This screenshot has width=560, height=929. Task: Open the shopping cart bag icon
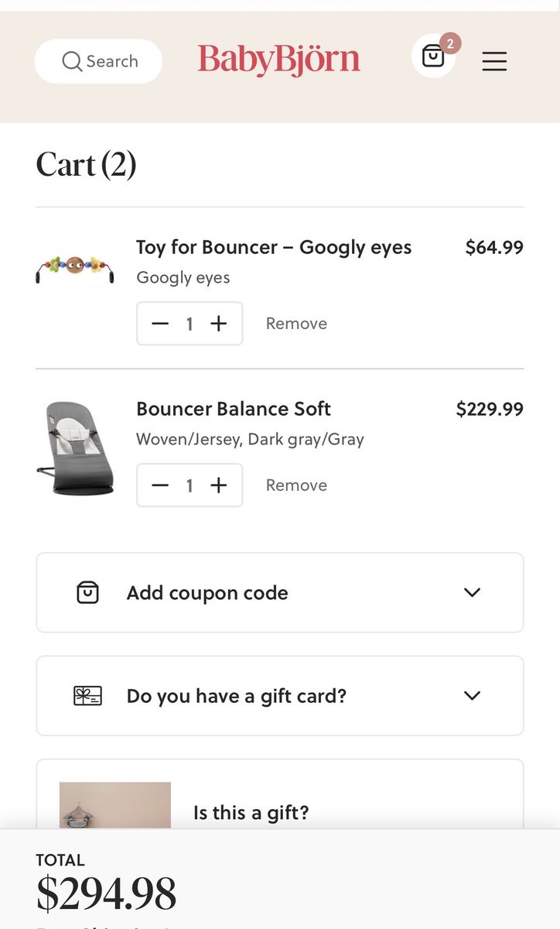coord(433,57)
